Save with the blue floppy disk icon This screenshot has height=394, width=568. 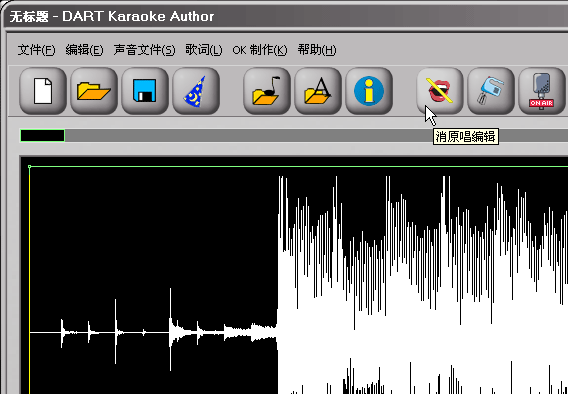(145, 91)
